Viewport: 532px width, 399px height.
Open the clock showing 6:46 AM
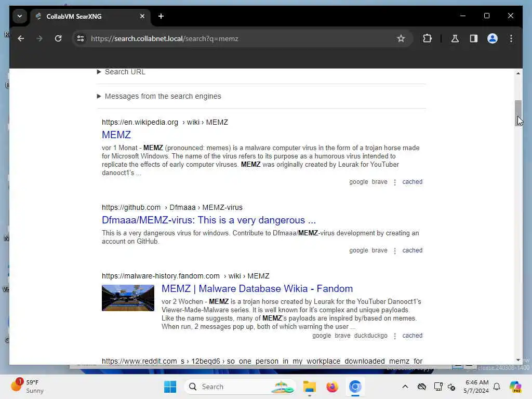pyautogui.click(x=476, y=387)
